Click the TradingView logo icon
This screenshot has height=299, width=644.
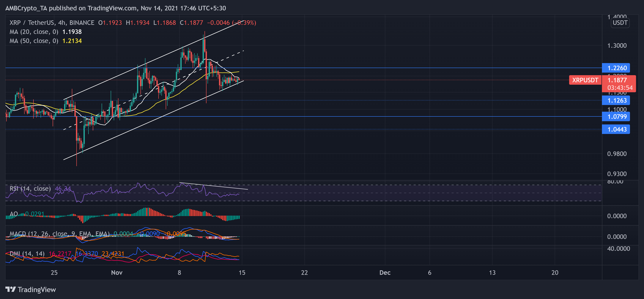click(x=11, y=289)
